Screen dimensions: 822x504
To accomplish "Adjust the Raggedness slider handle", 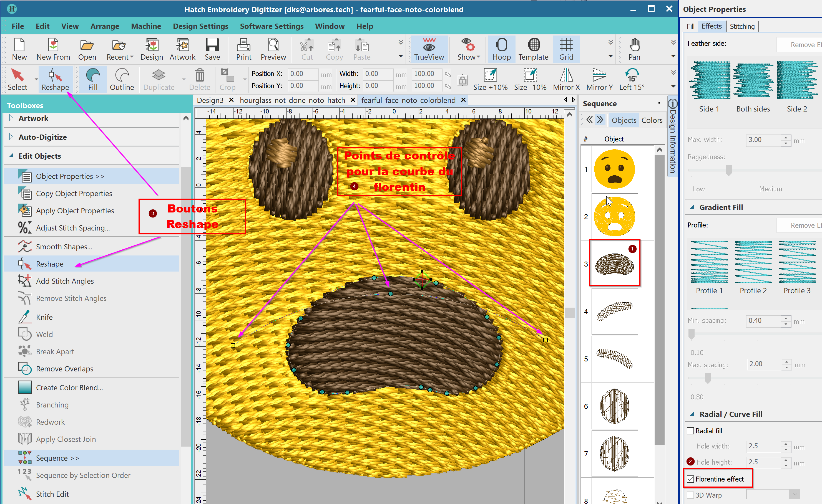I will click(729, 170).
